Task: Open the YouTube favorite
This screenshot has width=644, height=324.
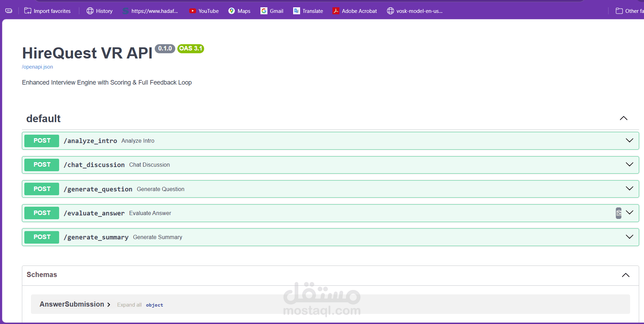Action: 204,11
